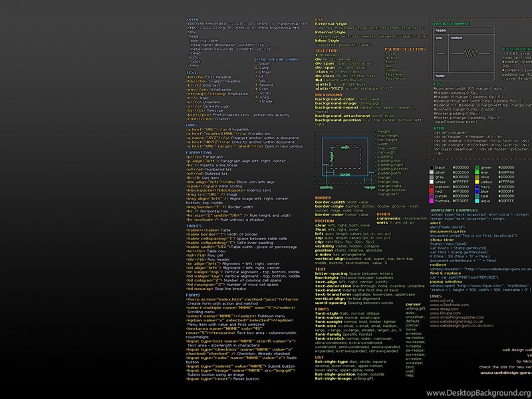532x399 pixels.
Task: Click the show time label
Action: pyautogui.click(x=442, y=239)
